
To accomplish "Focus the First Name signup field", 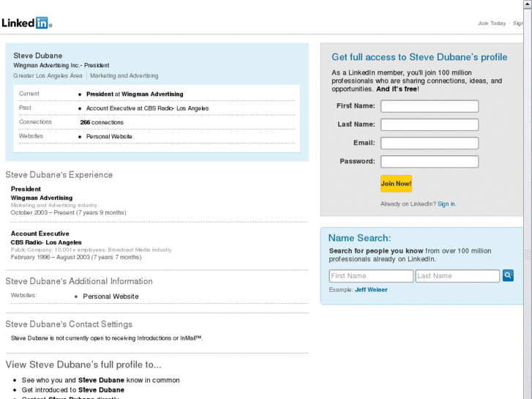I will coord(430,106).
